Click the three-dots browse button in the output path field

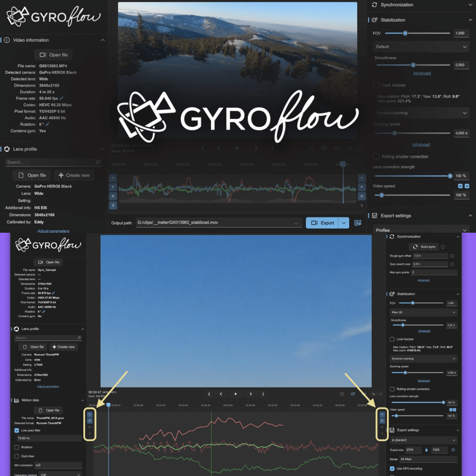pyautogui.click(x=296, y=223)
